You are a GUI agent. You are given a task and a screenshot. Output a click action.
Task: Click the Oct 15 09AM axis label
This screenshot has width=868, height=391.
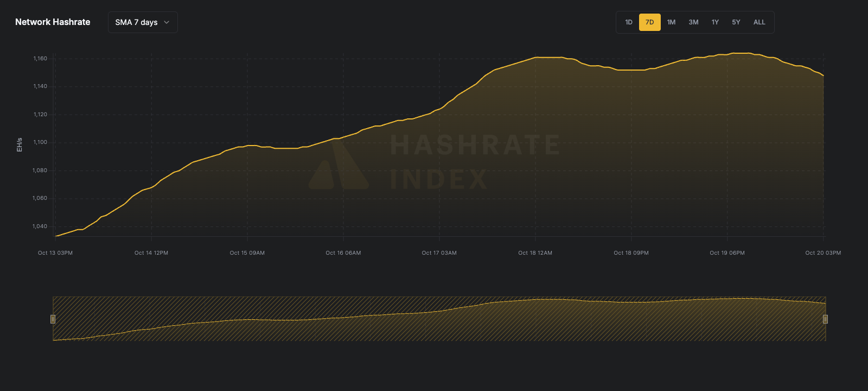[x=247, y=253]
